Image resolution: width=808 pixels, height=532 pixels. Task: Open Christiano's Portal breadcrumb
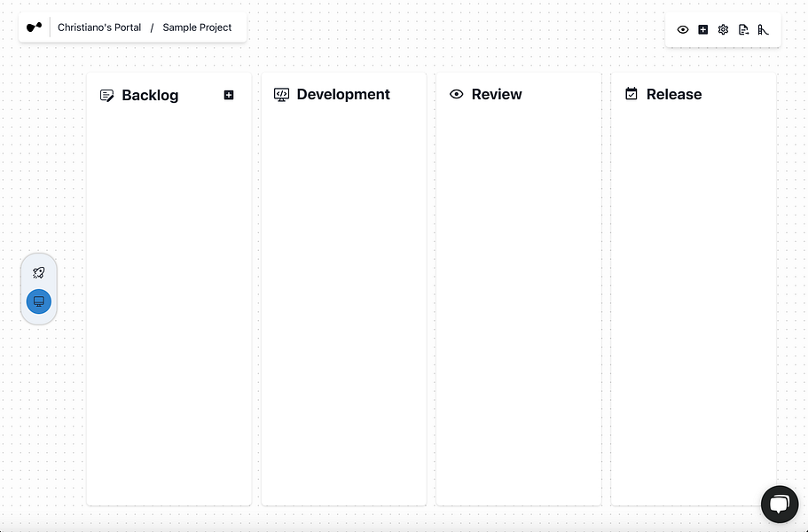point(99,27)
